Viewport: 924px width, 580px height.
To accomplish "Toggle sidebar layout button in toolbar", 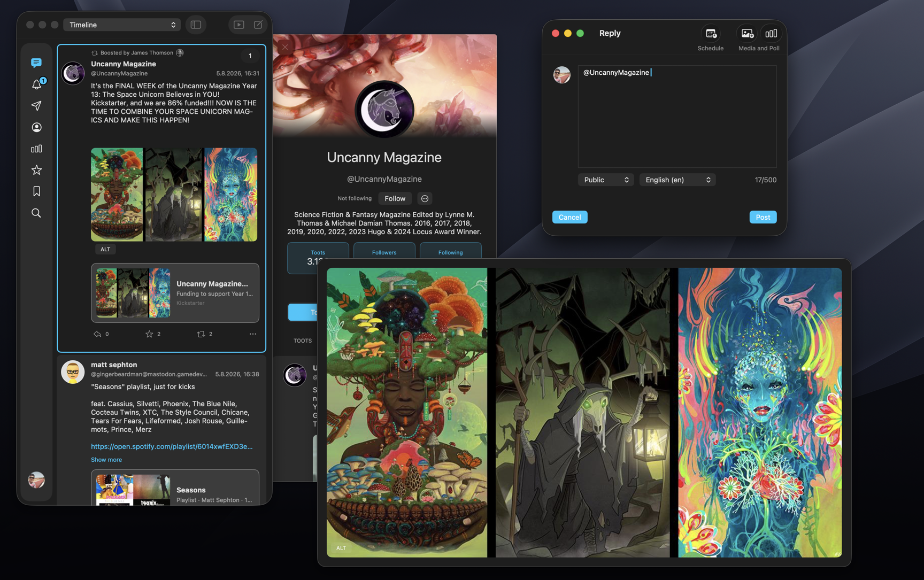I will (196, 25).
